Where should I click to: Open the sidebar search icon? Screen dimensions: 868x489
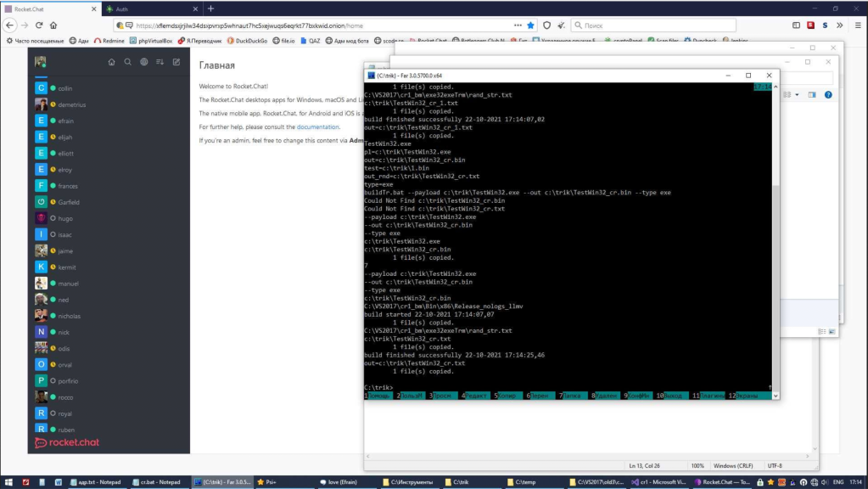coord(128,62)
